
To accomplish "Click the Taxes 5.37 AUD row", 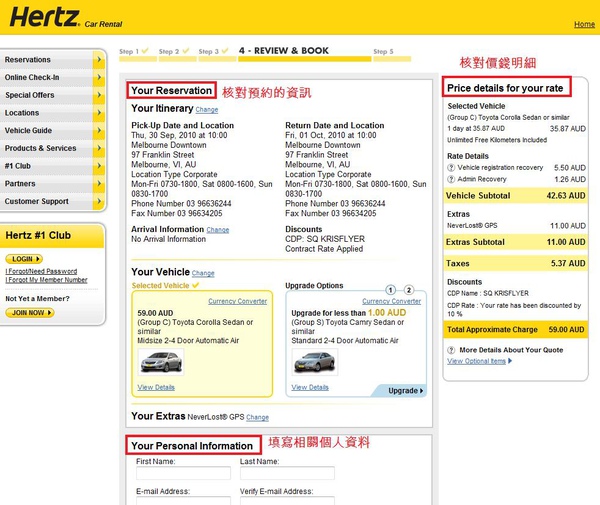I will coord(515,263).
